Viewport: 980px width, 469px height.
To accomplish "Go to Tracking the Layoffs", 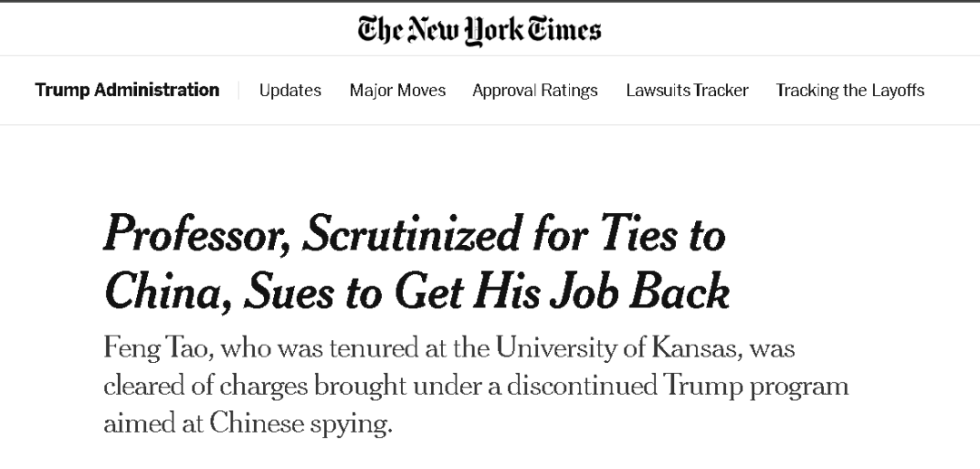I will (850, 91).
